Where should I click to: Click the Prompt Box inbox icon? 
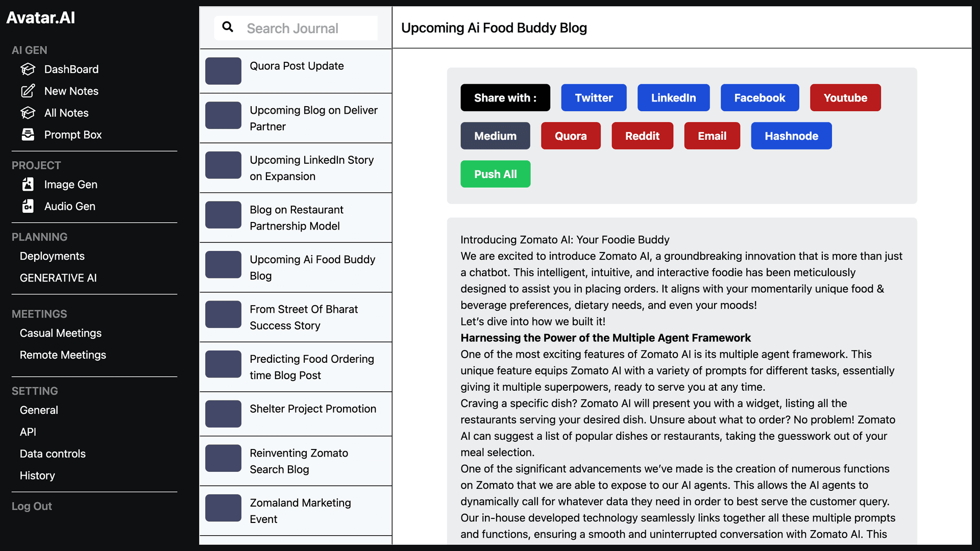[28, 135]
